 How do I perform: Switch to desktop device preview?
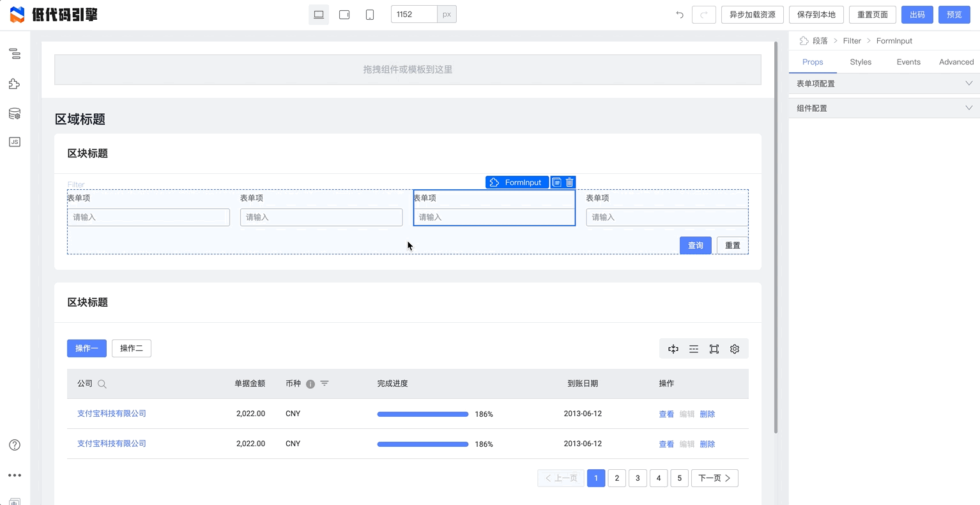click(x=319, y=15)
